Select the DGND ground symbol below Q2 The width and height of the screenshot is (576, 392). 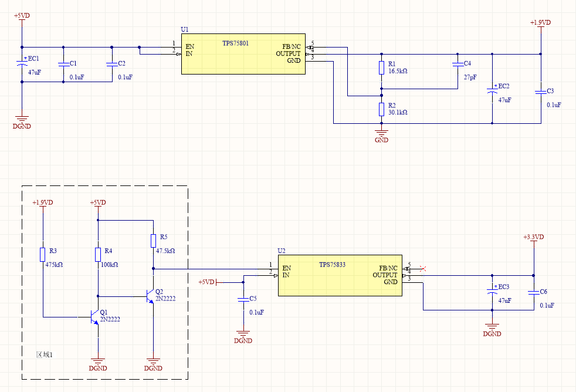click(x=153, y=364)
